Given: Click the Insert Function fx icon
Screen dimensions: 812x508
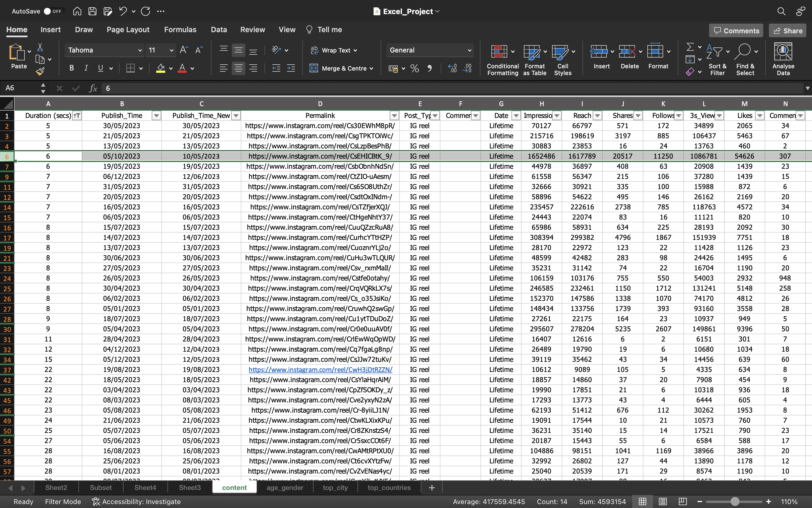Looking at the screenshot, I should coord(93,88).
